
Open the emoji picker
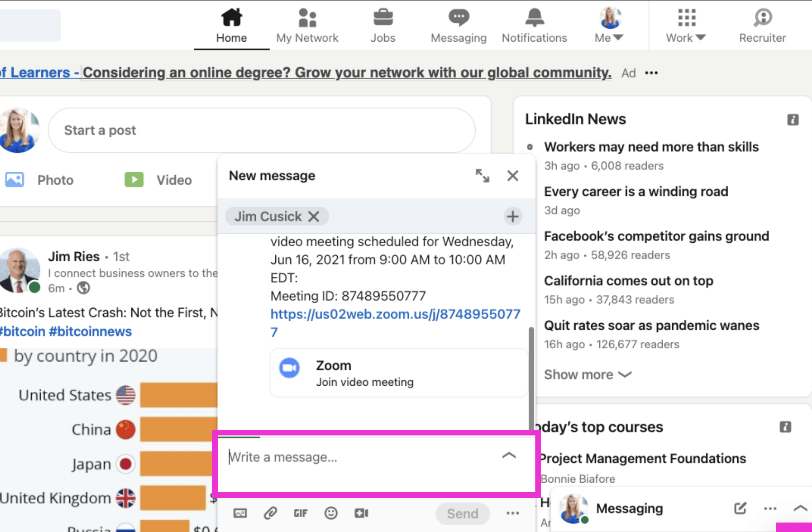coord(331,513)
